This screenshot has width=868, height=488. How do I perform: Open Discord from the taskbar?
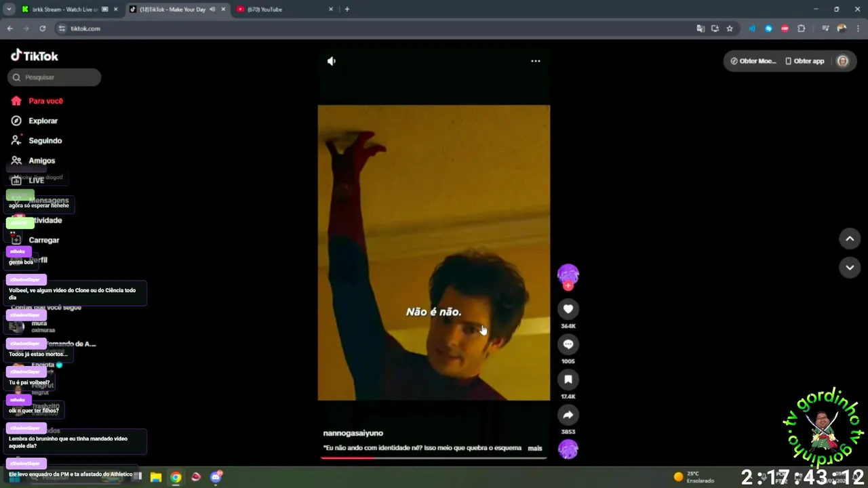coord(216,477)
